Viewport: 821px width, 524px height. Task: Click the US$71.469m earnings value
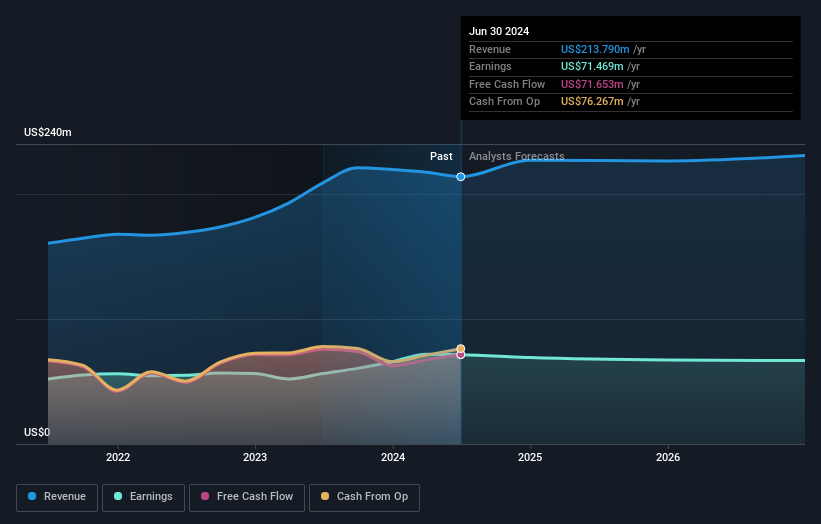coord(592,66)
